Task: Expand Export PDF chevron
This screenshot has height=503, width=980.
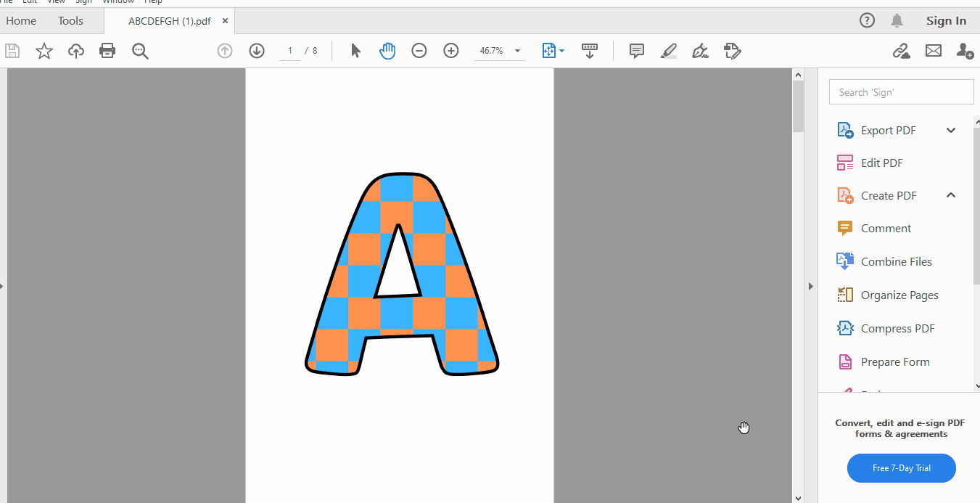Action: 951,131
